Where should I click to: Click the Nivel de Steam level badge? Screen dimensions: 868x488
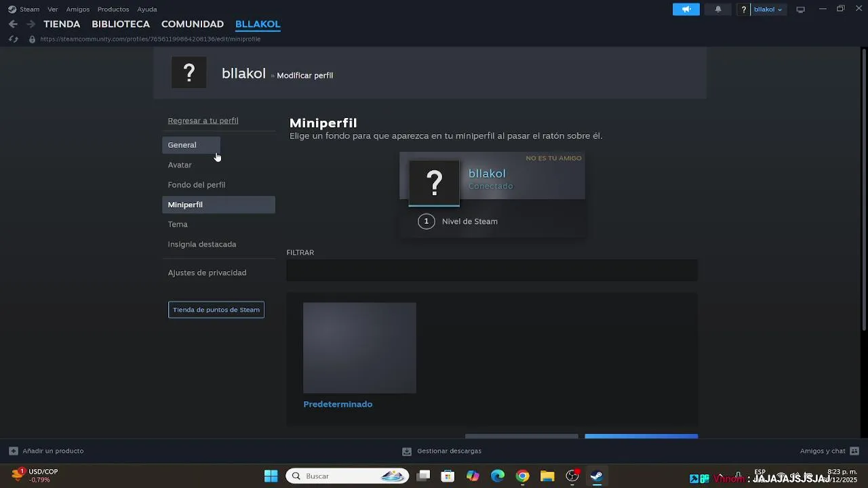tap(426, 221)
